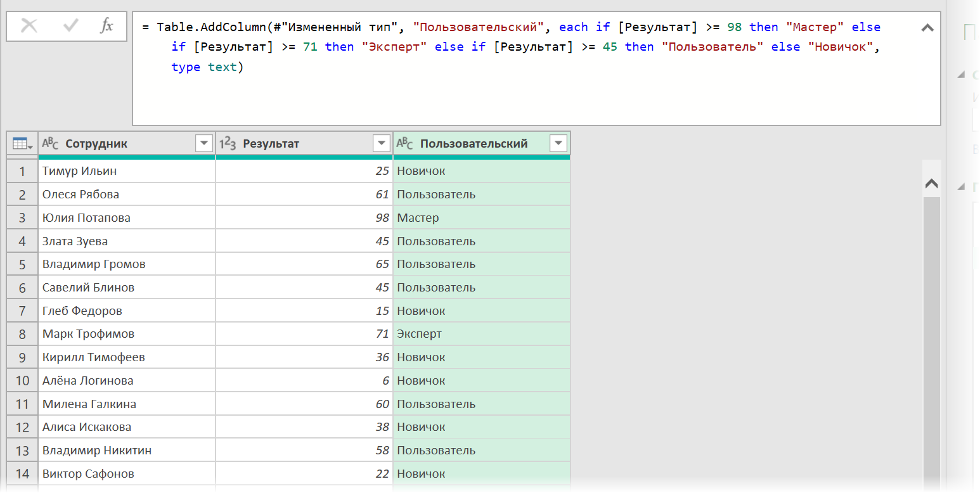980x493 pixels.
Task: Select the cell Милена Галкина
Action: tap(127, 404)
